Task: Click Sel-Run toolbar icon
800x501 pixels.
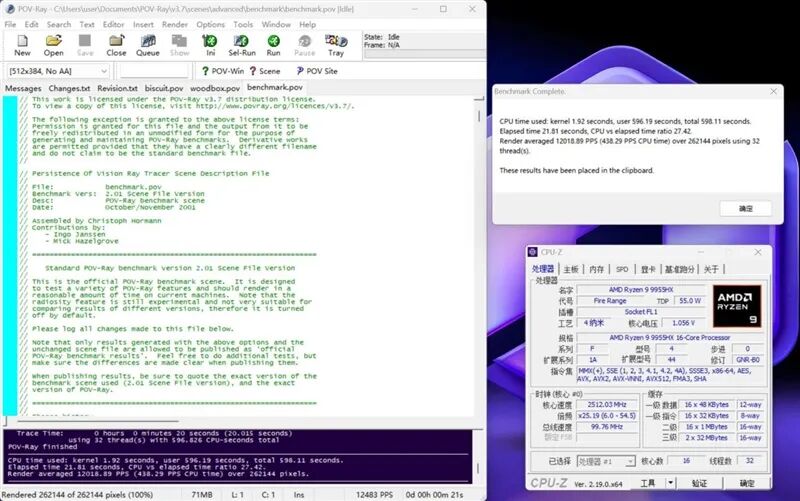Action: point(242,45)
